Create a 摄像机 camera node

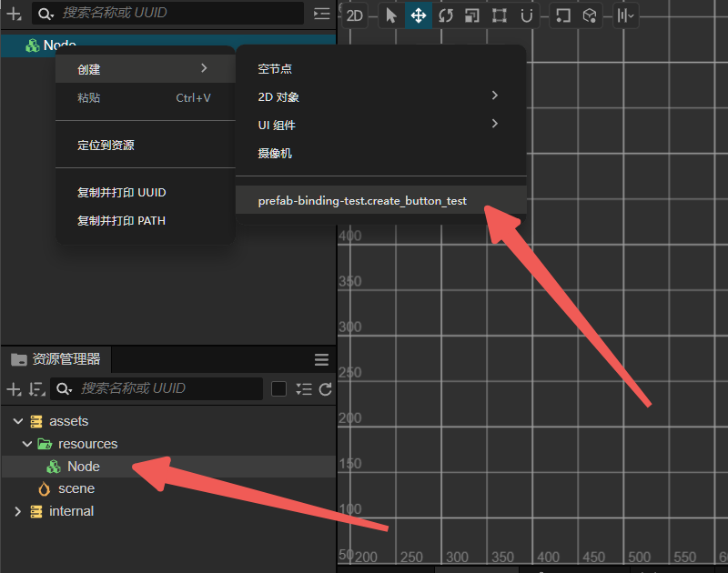pyautogui.click(x=380, y=153)
